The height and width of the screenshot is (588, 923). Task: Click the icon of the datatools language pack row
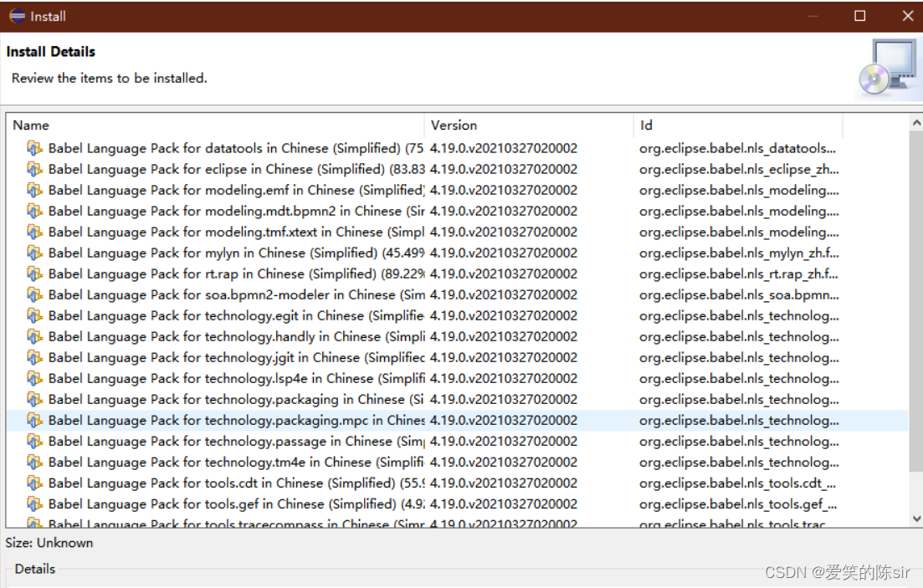(x=35, y=148)
